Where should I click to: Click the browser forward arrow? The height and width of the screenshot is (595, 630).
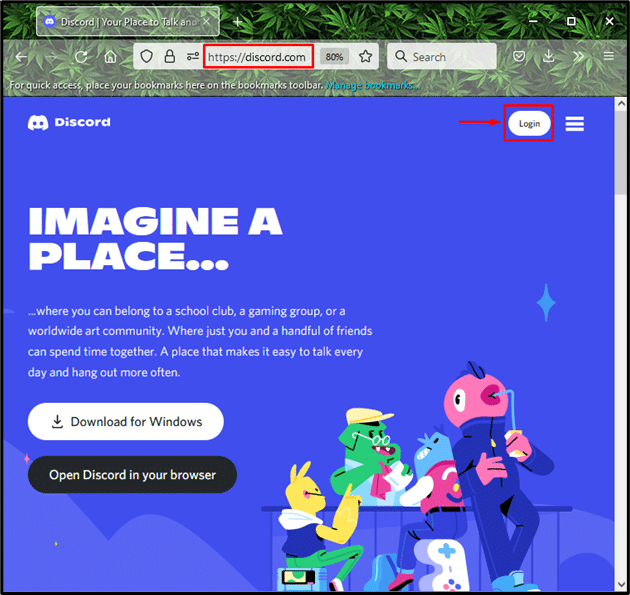(x=51, y=57)
